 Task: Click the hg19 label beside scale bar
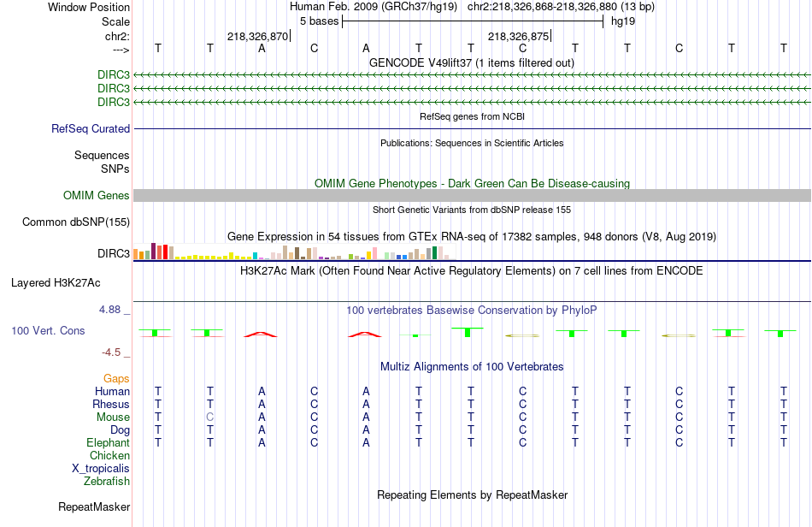[623, 21]
